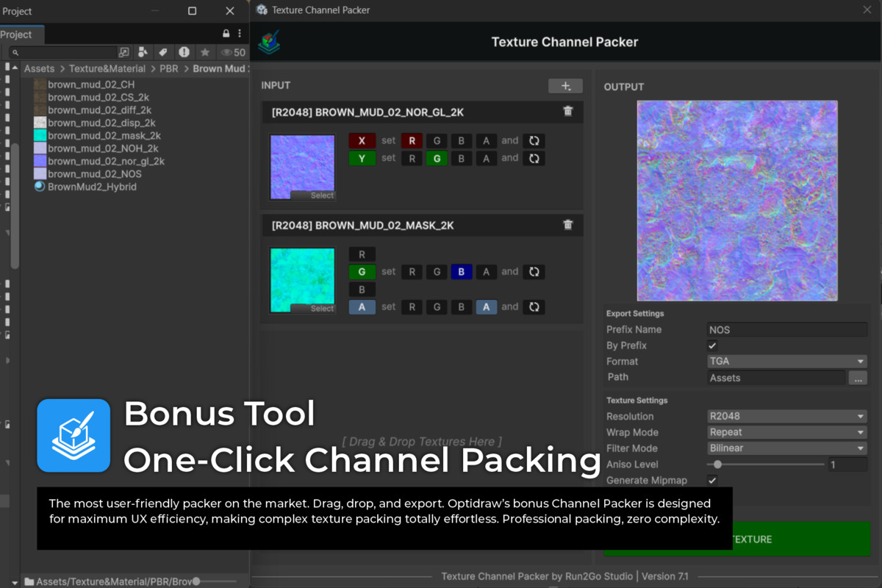Image resolution: width=882 pixels, height=588 pixels.
Task: Toggle G source channel of mask texture
Action: click(362, 271)
